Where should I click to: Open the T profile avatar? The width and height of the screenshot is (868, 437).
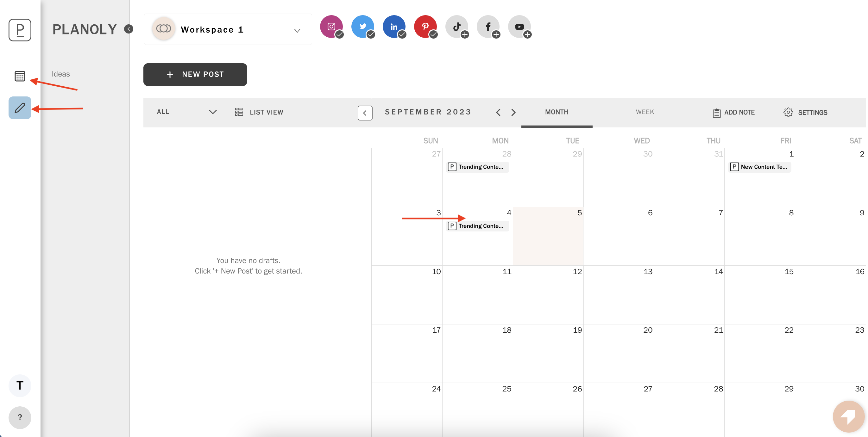pos(20,385)
